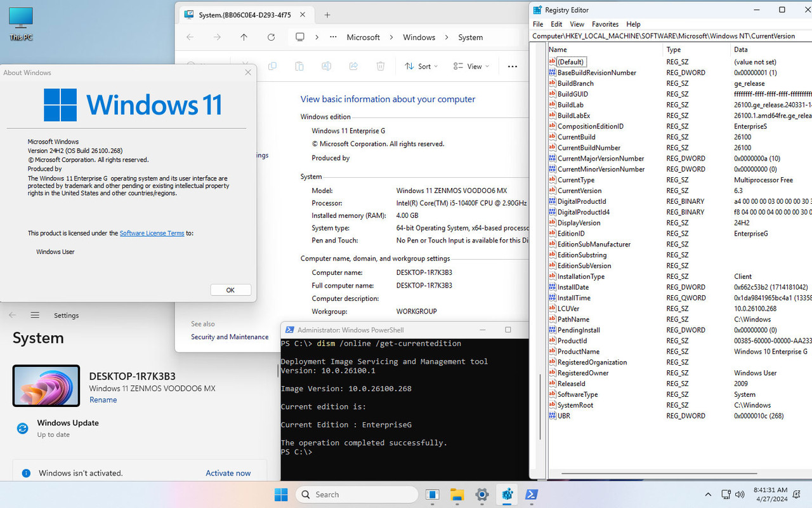This screenshot has width=812, height=508.
Task: Select the InstallDate registry value
Action: 573,287
